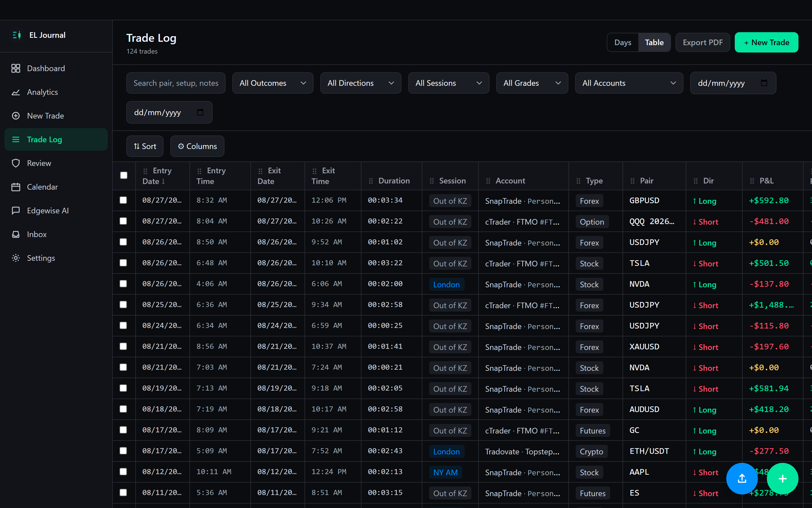Check the XAUUSD trade row checkbox
Viewport: 812px width, 508px height.
(123, 346)
